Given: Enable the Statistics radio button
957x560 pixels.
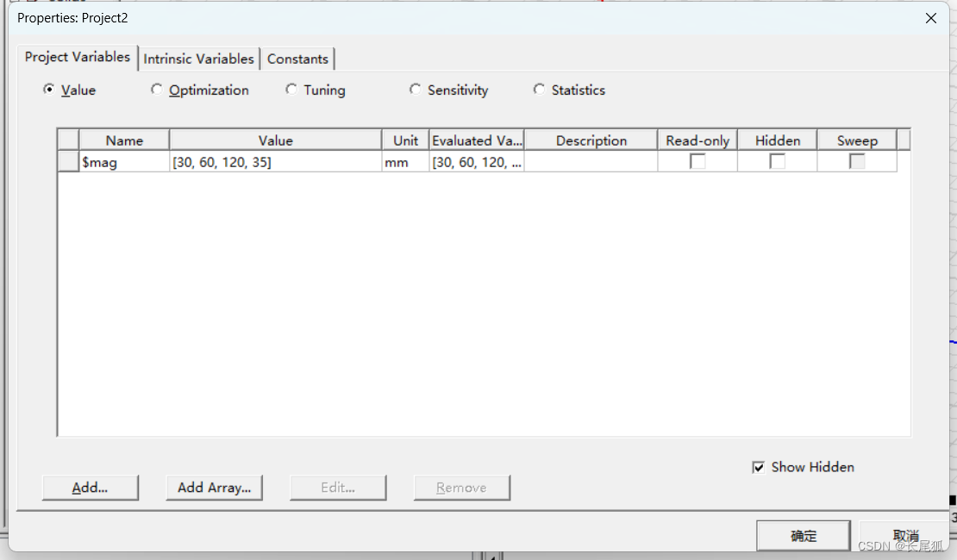Looking at the screenshot, I should (539, 90).
